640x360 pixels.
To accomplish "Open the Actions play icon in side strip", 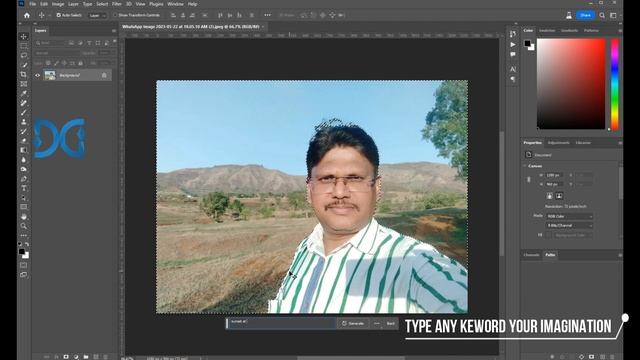I will click(513, 44).
